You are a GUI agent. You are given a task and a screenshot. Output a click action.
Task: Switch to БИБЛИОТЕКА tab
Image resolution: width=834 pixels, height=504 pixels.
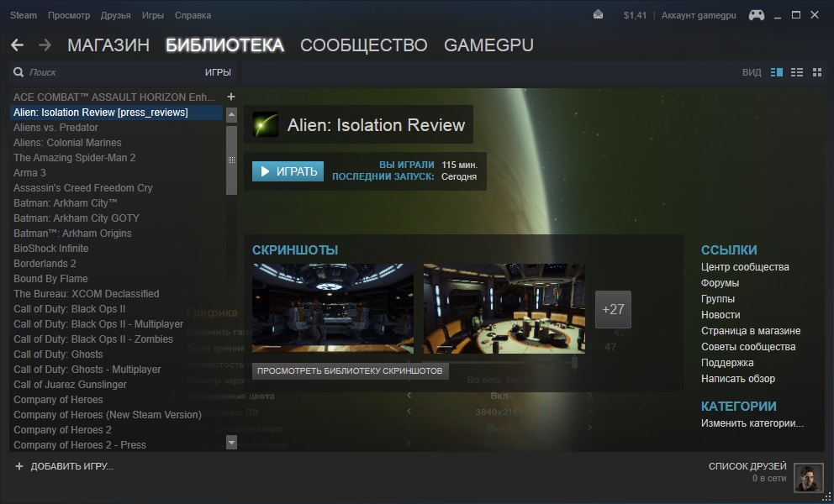point(224,45)
